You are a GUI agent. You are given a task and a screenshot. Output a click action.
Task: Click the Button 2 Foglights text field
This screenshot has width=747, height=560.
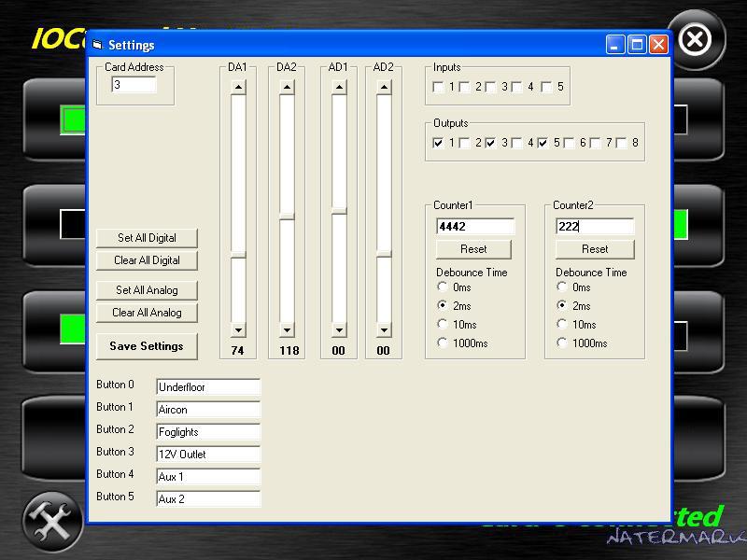coord(207,432)
